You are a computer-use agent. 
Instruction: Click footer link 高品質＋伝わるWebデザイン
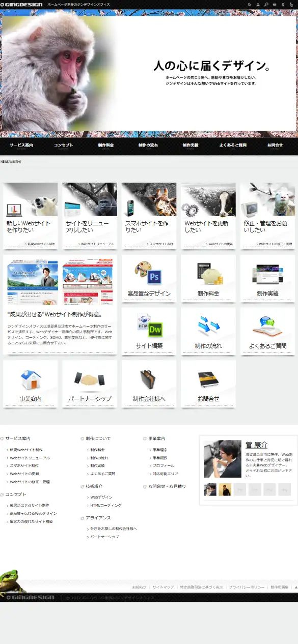(33, 513)
